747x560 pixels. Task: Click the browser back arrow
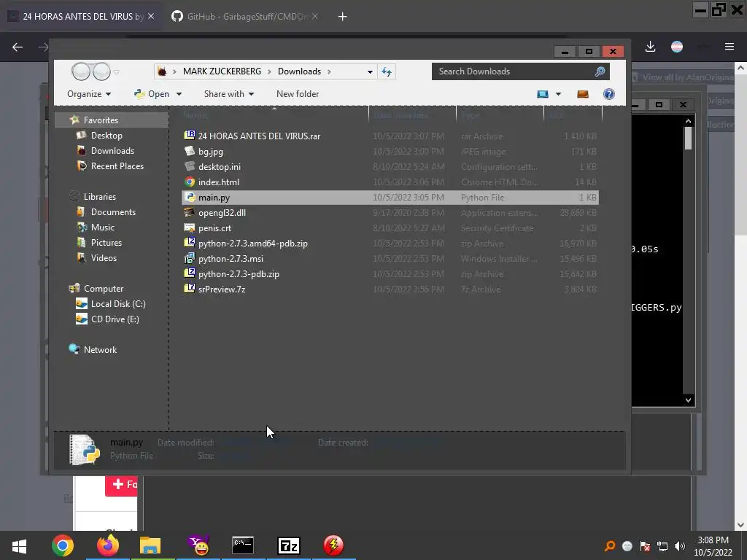[18, 47]
